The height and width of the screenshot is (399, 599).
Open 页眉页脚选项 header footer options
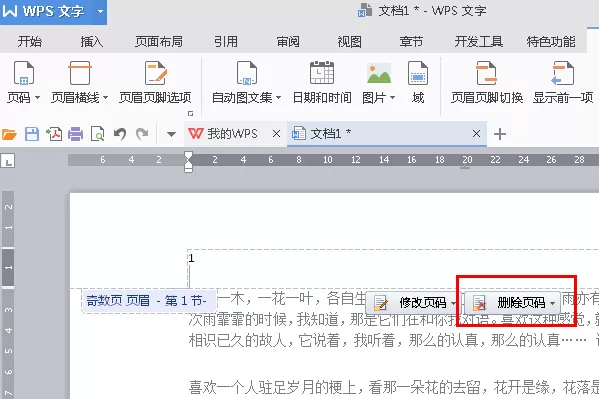point(155,83)
